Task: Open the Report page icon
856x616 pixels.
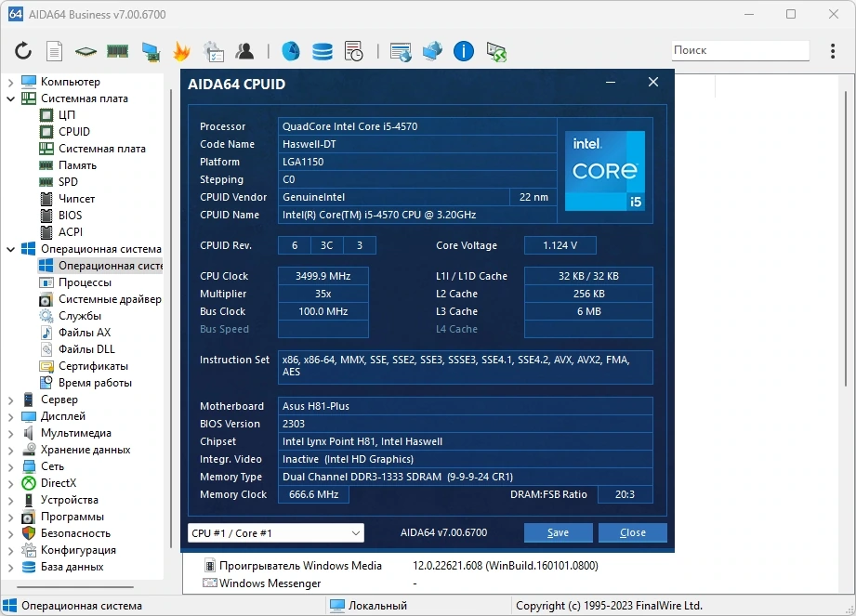Action: tap(54, 51)
